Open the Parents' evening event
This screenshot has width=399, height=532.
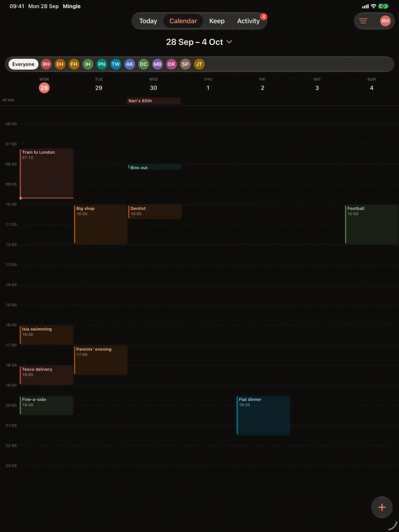click(x=100, y=360)
